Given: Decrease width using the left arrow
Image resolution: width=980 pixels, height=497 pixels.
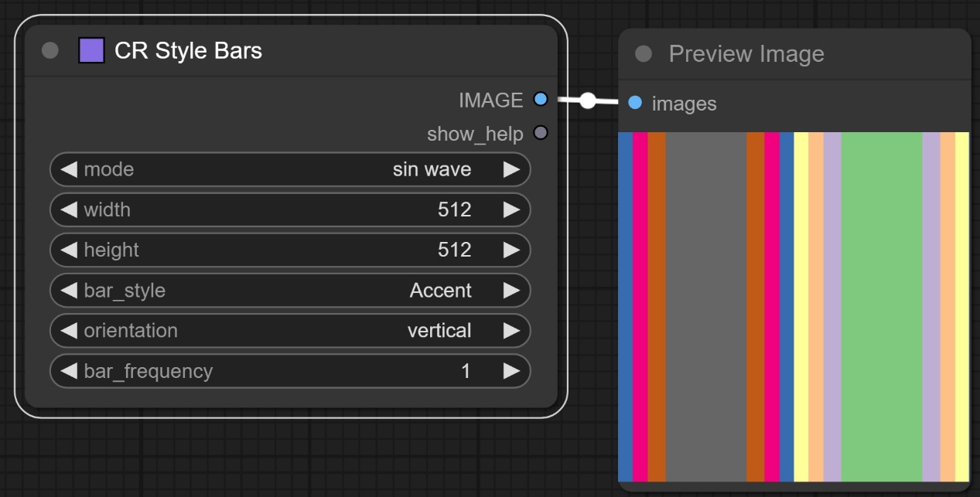Looking at the screenshot, I should pyautogui.click(x=69, y=209).
